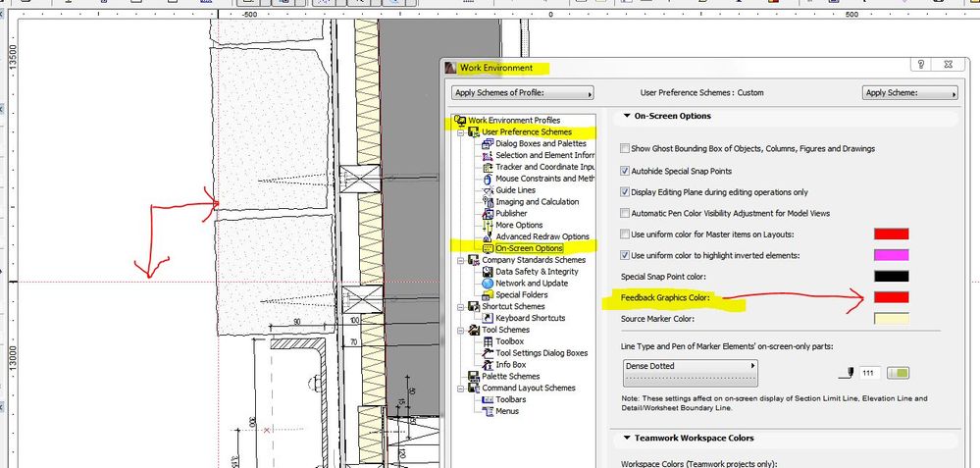The height and width of the screenshot is (468, 980).
Task: Open the Feedback Graphics Color swatch
Action: click(x=892, y=297)
